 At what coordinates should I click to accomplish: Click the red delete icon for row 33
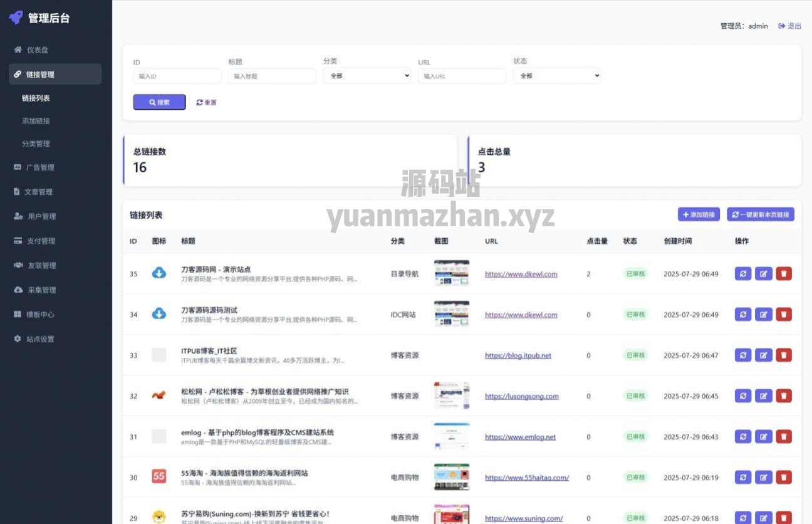(784, 355)
